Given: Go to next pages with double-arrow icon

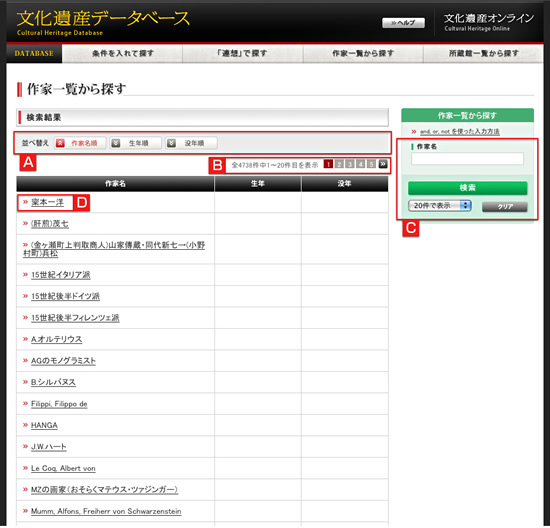Looking at the screenshot, I should (383, 164).
